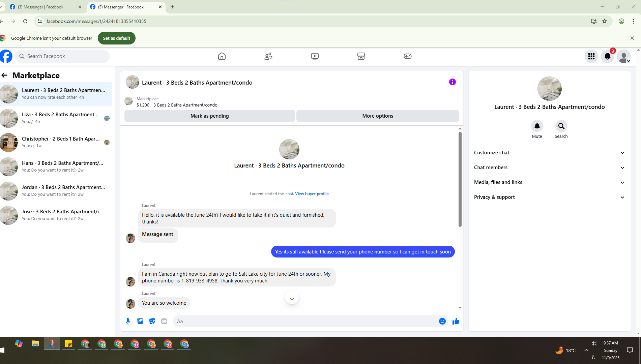641x364 pixels.
Task: Open the Friends icon in top navigation
Action: [x=268, y=56]
